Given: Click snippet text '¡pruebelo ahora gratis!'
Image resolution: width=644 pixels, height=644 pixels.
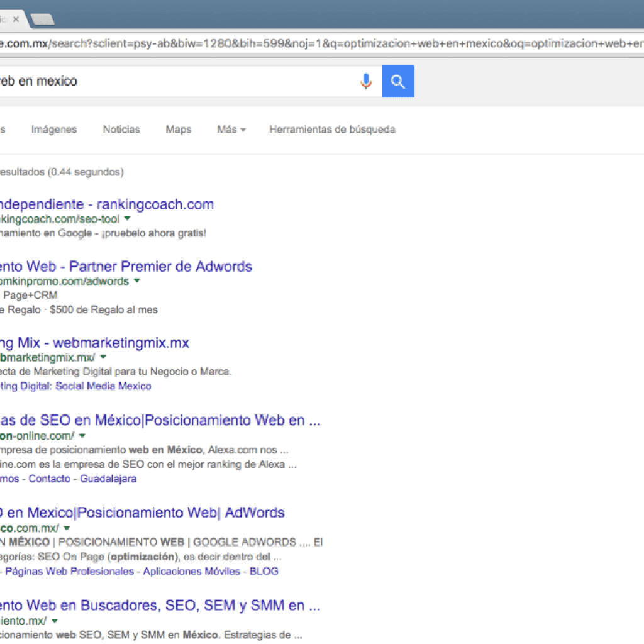Looking at the screenshot, I should click(154, 233).
